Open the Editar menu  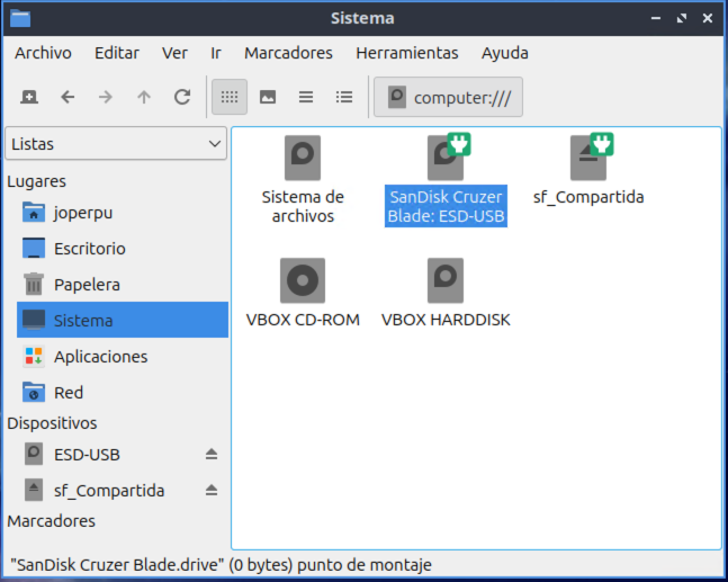click(117, 53)
